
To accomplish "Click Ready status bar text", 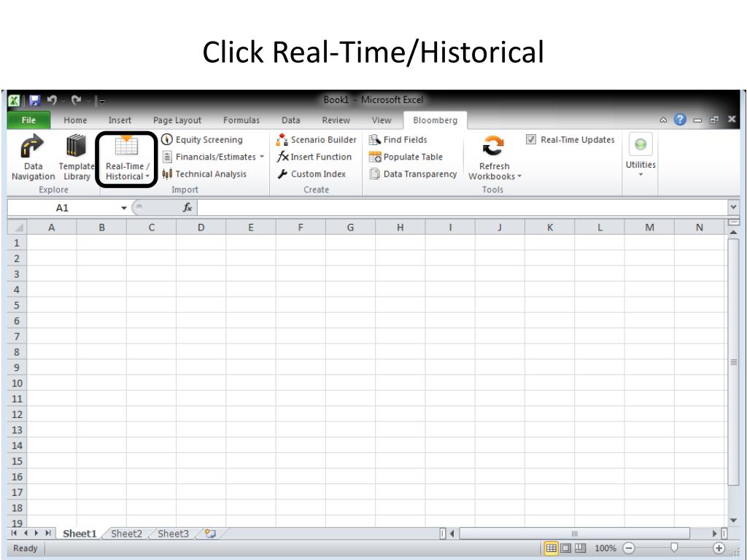I will tap(26, 548).
